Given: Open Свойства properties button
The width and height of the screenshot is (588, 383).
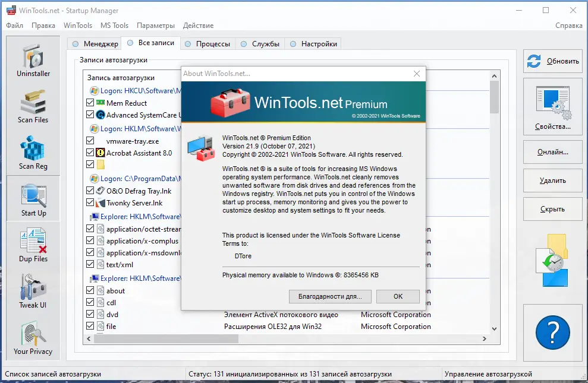Looking at the screenshot, I should click(x=553, y=107).
